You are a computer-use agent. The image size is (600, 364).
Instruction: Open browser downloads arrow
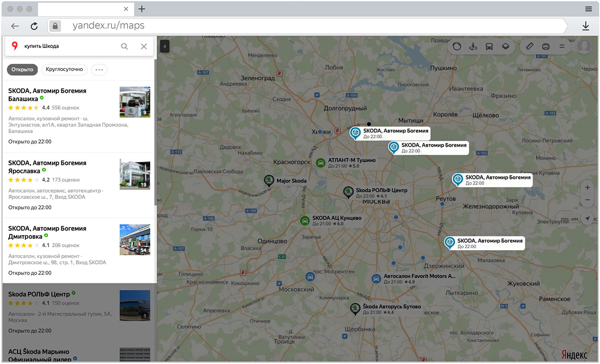(x=586, y=26)
